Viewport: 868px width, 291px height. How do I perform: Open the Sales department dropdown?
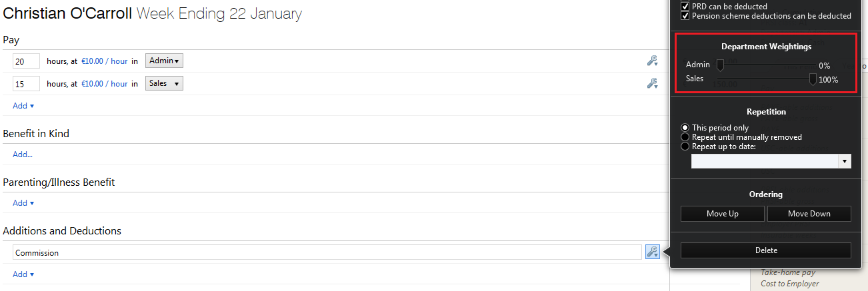click(164, 84)
